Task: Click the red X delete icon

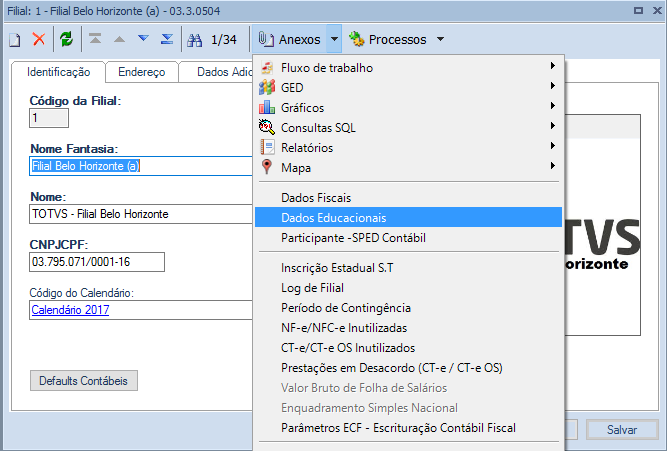Action: [x=39, y=39]
